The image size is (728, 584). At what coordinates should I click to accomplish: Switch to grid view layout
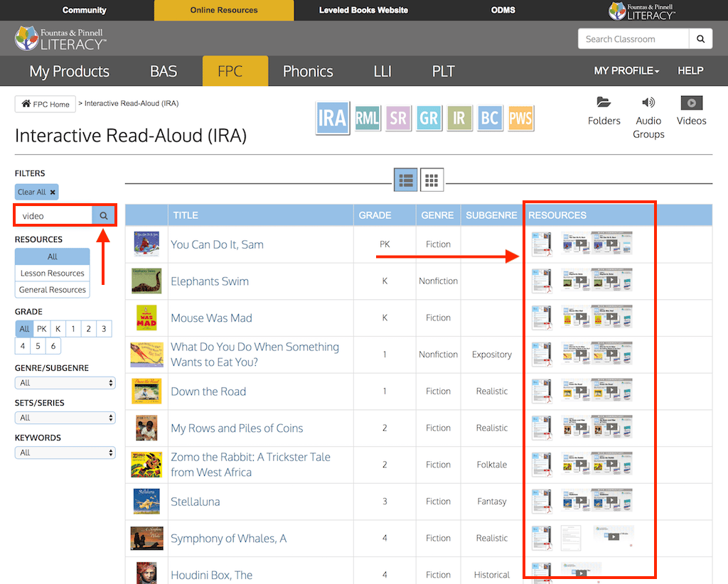coord(431,180)
